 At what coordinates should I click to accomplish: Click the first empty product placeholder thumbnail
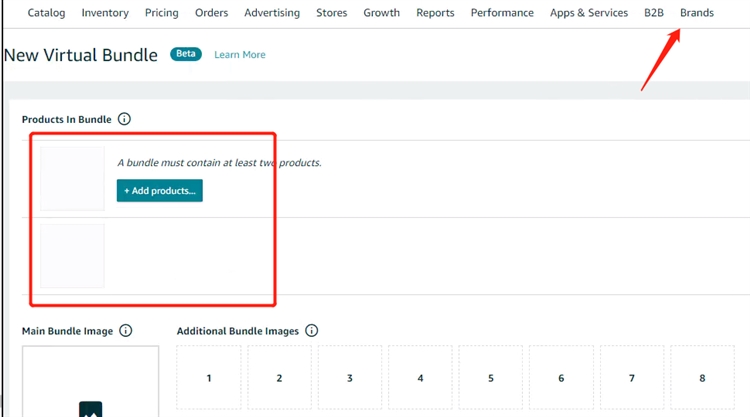point(72,179)
